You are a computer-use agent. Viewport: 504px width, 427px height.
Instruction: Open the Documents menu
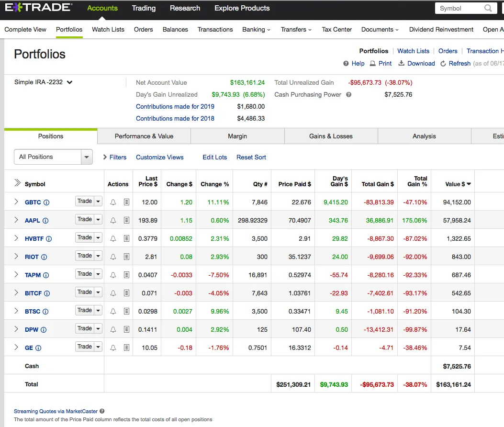380,30
